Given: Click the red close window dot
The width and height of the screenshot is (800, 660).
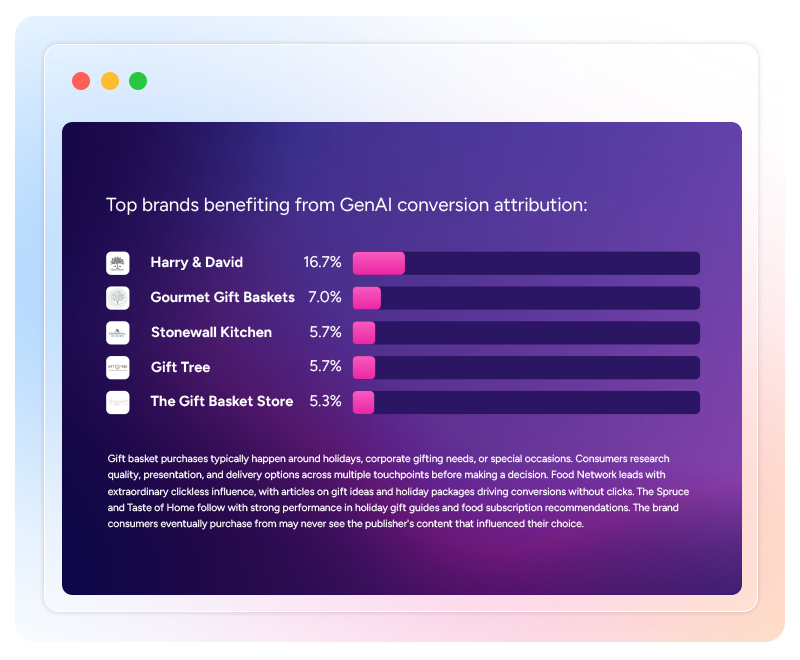Looking at the screenshot, I should point(81,81).
